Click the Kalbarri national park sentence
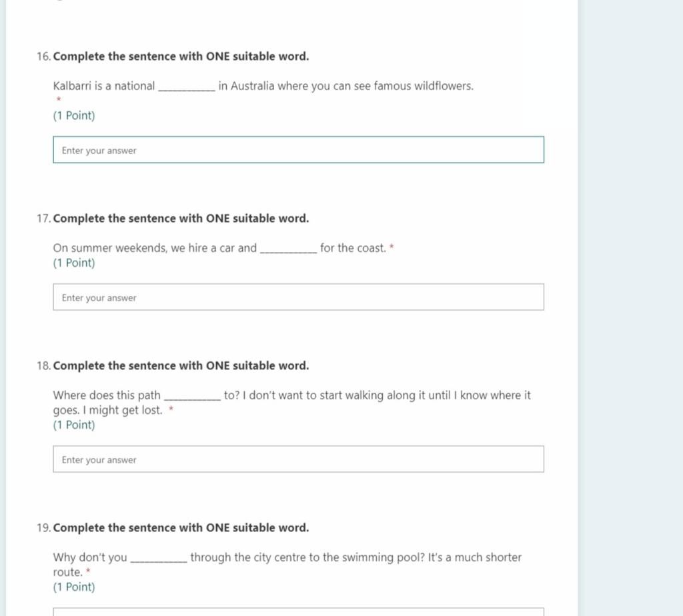 (263, 86)
